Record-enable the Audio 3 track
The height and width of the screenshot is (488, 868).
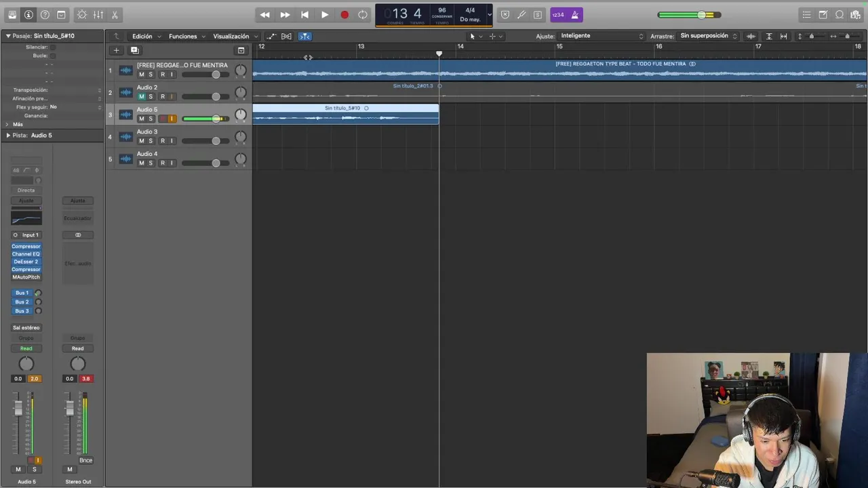point(162,141)
